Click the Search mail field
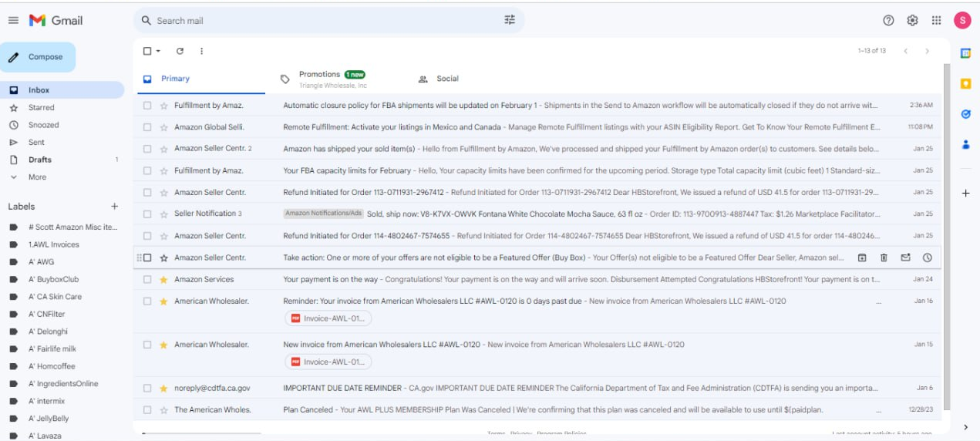Screen dimensions: 980x441 pos(328,21)
